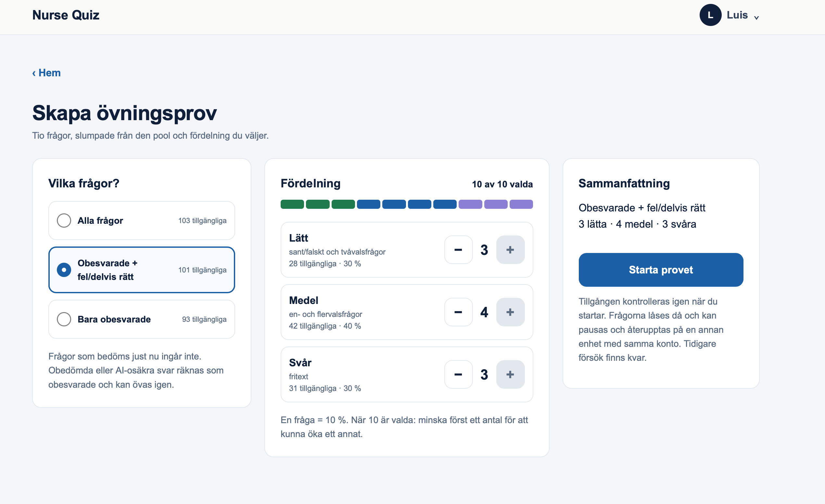
Task: Click the Sammanfattning heading
Action: tap(624, 183)
